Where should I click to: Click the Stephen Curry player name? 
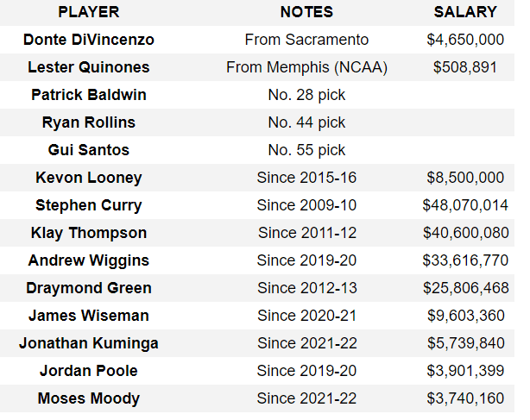click(89, 205)
